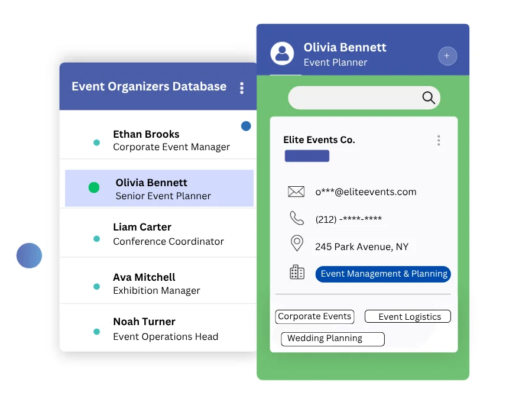This screenshot has height=399, width=532.
Task: Click inside the search input field
Action: point(364,98)
